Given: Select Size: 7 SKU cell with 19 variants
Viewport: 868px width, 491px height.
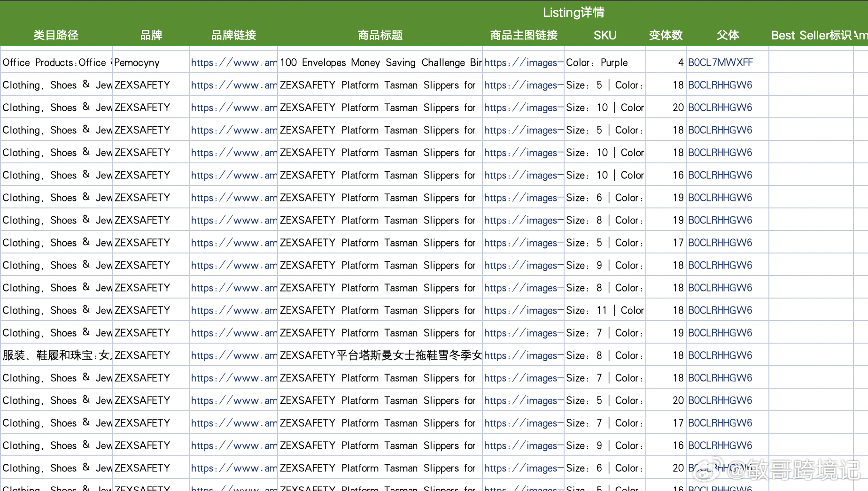Looking at the screenshot, I should [x=605, y=333].
